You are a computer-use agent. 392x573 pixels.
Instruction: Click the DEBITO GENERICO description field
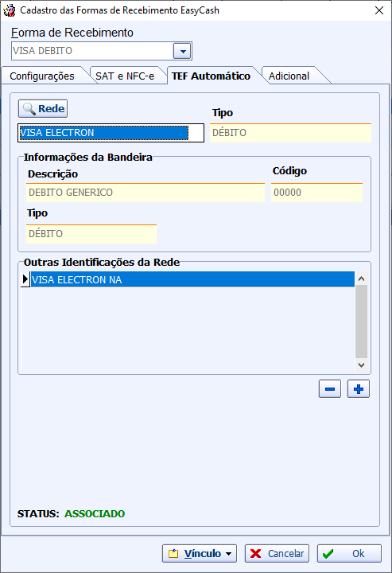click(x=146, y=193)
